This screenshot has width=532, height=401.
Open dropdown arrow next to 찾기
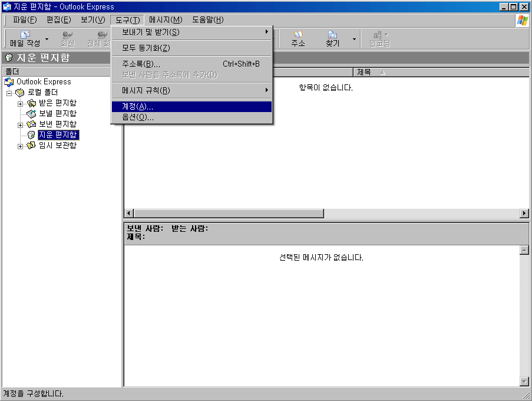354,39
